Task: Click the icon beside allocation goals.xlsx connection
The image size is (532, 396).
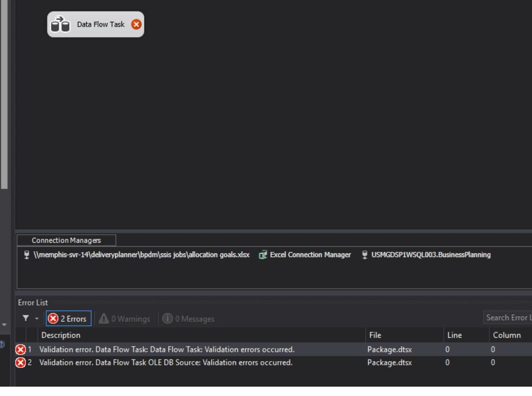Action: coord(27,254)
